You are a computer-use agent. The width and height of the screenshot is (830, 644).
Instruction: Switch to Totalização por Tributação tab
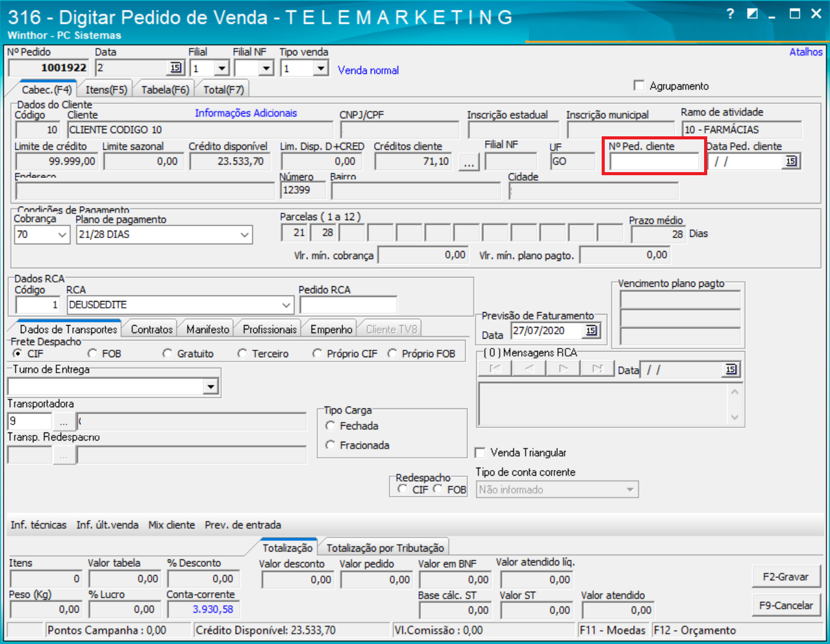coord(385,548)
